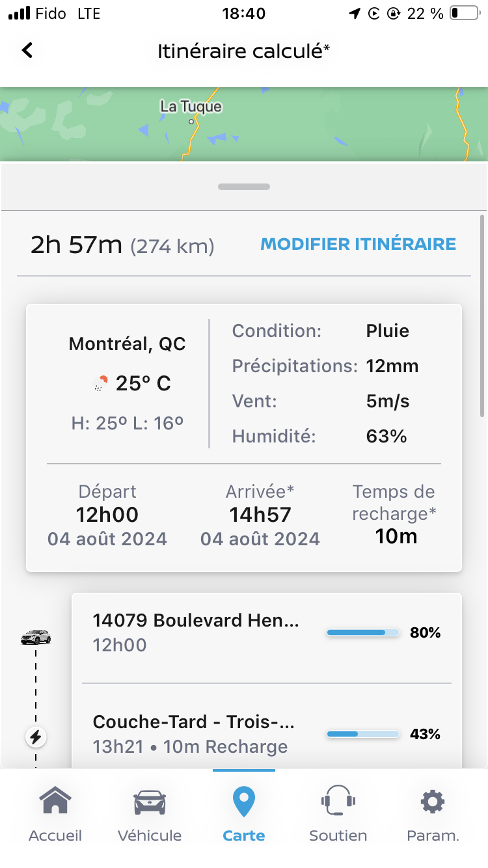Tap the charging bolt waypoint icon

pos(36,737)
